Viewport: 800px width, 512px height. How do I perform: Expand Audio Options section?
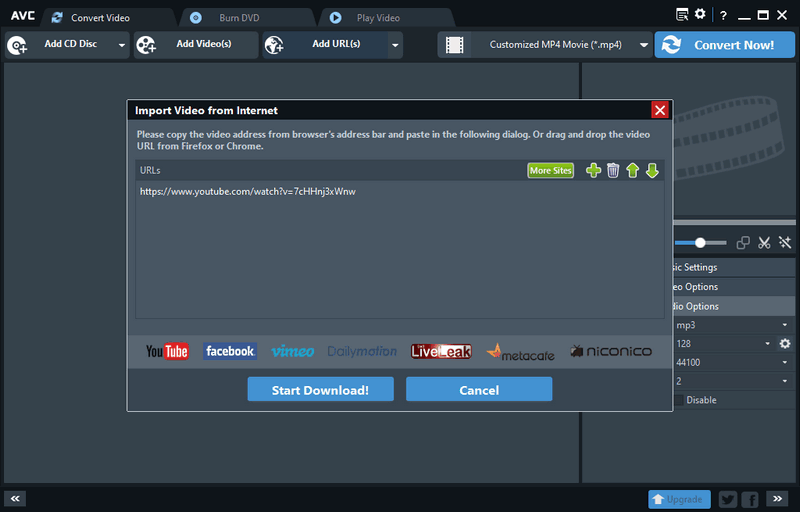[x=734, y=306]
